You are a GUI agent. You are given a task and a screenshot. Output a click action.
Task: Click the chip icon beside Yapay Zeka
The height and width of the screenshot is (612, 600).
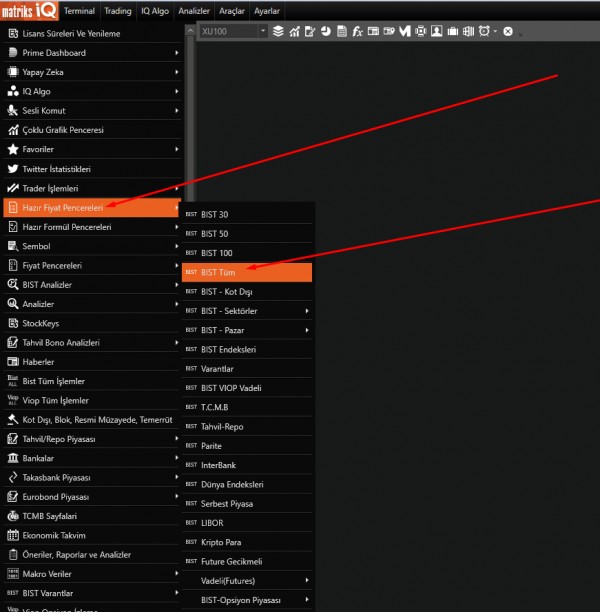point(13,72)
